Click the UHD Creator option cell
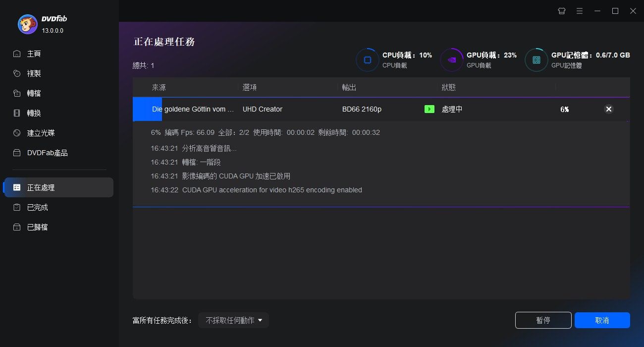644x347 pixels. point(263,109)
